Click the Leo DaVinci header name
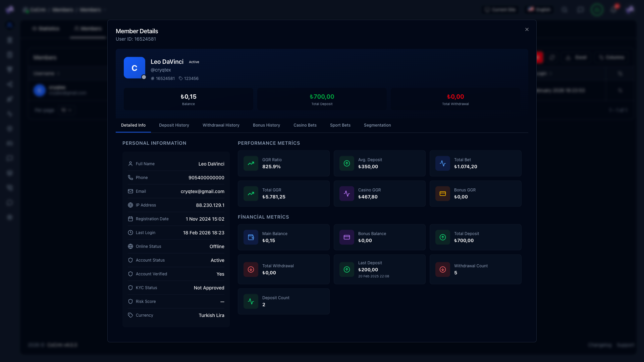This screenshot has height=362, width=644. [x=167, y=62]
